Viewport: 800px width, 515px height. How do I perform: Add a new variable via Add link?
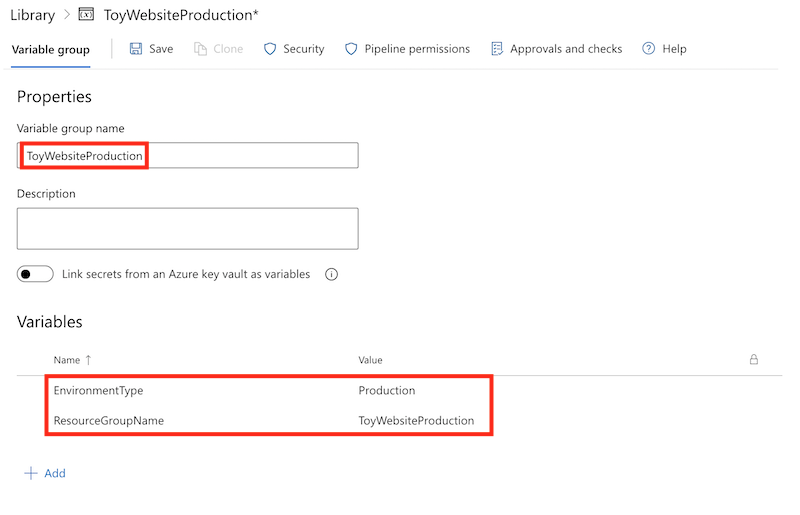[x=55, y=473]
